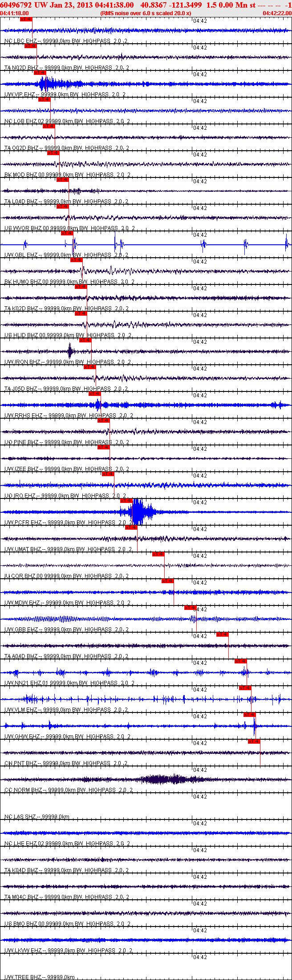Click the TA O02D BHZ station label
Screen dimensions: 292x980
[x=67, y=148]
